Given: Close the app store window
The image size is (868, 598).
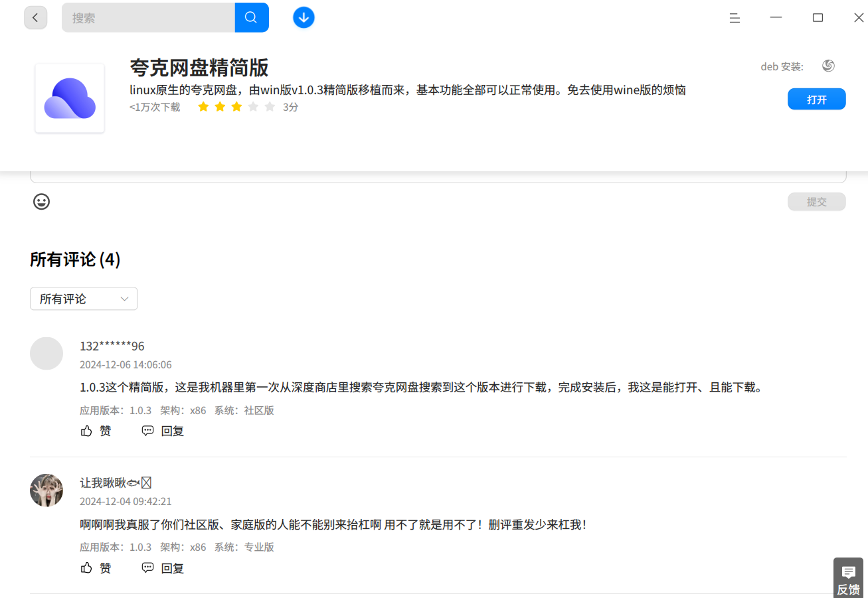Looking at the screenshot, I should pyautogui.click(x=859, y=18).
